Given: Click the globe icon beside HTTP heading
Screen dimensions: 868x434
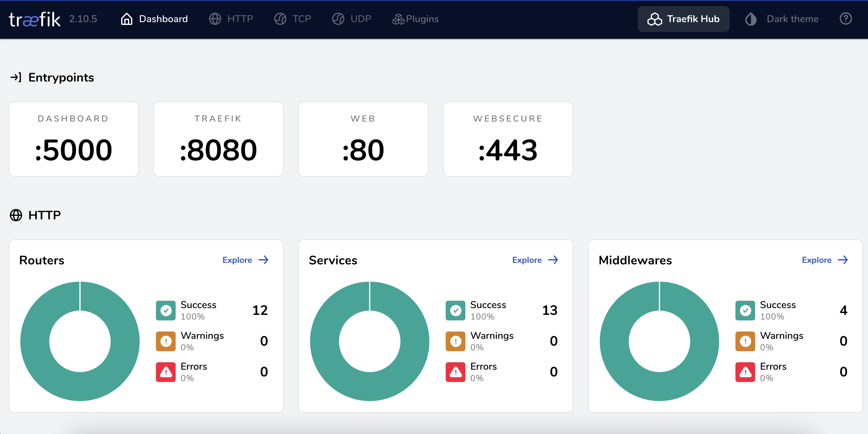Looking at the screenshot, I should pyautogui.click(x=16, y=215).
